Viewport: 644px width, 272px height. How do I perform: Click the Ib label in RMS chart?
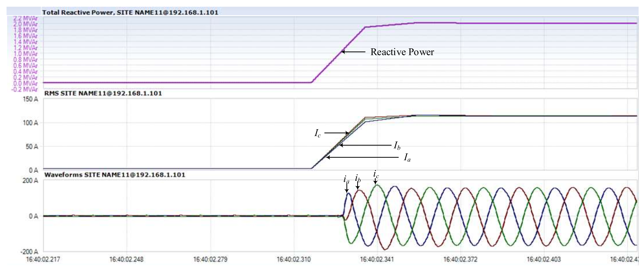coord(397,145)
